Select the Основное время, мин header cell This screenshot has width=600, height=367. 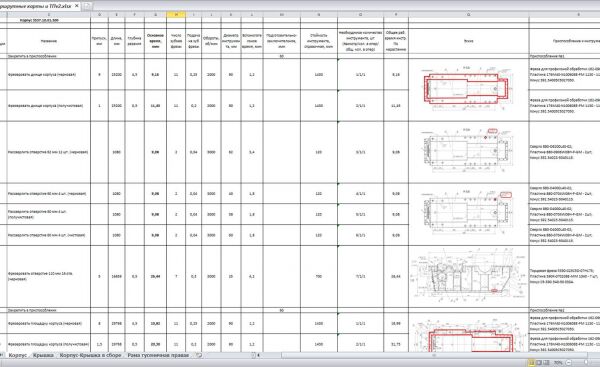[x=155, y=41]
